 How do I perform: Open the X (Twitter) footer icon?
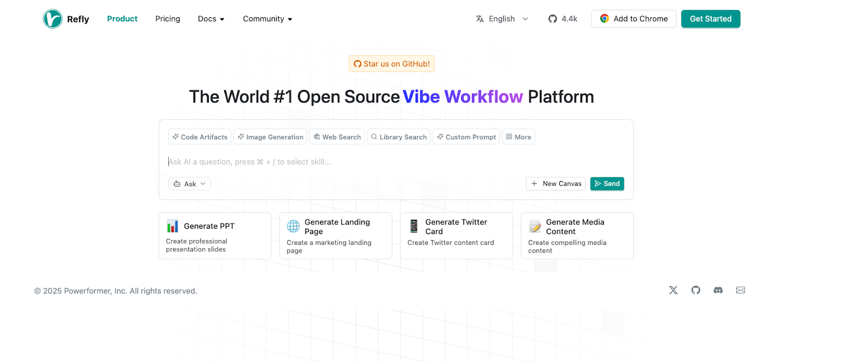673,290
